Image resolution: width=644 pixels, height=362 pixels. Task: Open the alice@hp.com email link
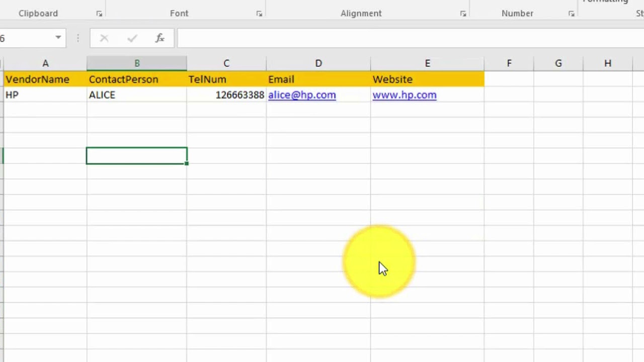pos(302,95)
